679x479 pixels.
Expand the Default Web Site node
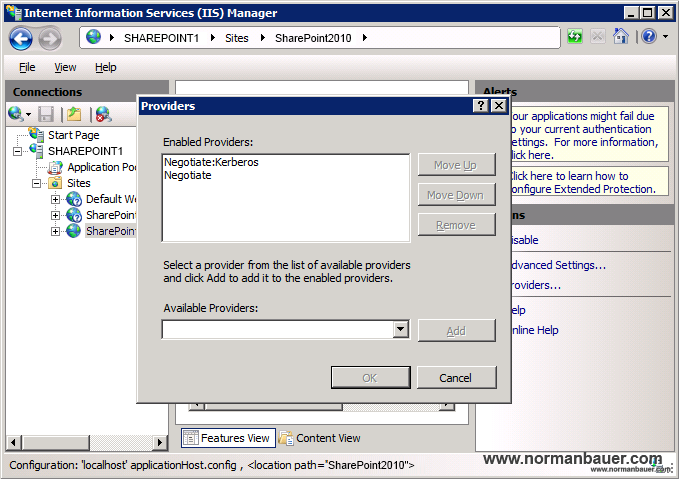(x=55, y=199)
